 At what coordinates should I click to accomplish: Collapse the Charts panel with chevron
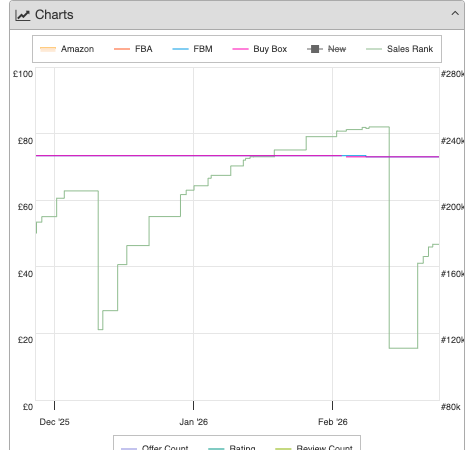click(x=455, y=14)
